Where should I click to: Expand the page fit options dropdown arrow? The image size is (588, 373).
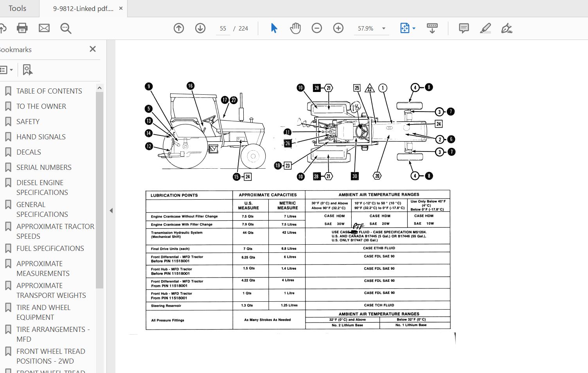click(x=414, y=28)
